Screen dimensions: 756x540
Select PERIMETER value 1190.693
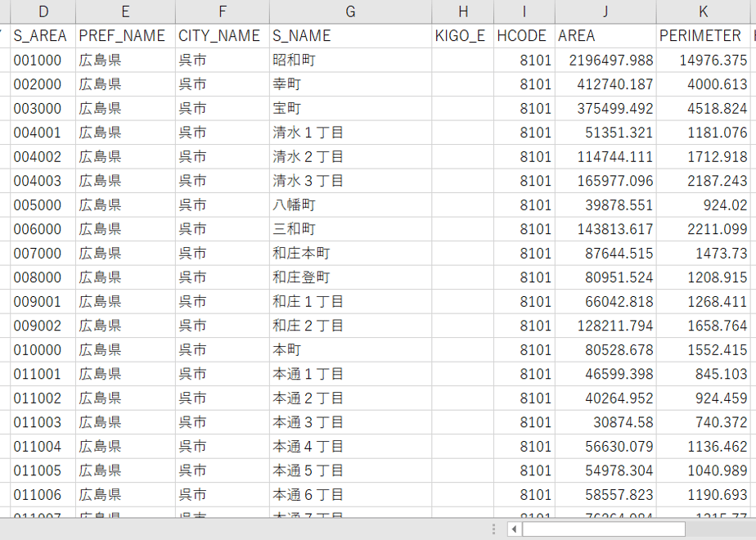pyautogui.click(x=704, y=495)
